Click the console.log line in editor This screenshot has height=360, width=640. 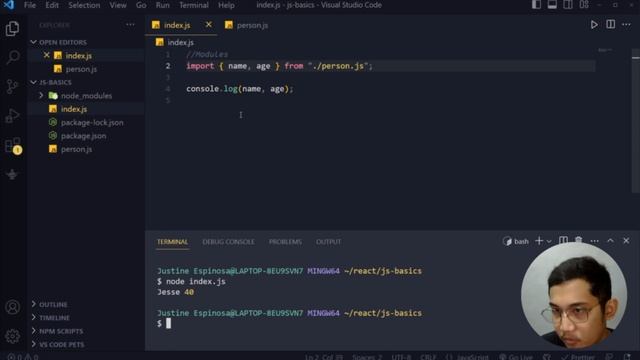[240, 89]
